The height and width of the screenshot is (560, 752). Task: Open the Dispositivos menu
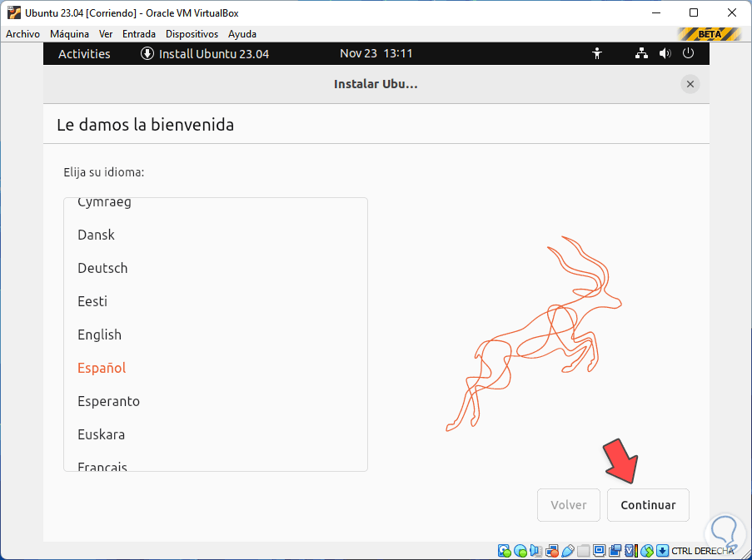tap(192, 34)
